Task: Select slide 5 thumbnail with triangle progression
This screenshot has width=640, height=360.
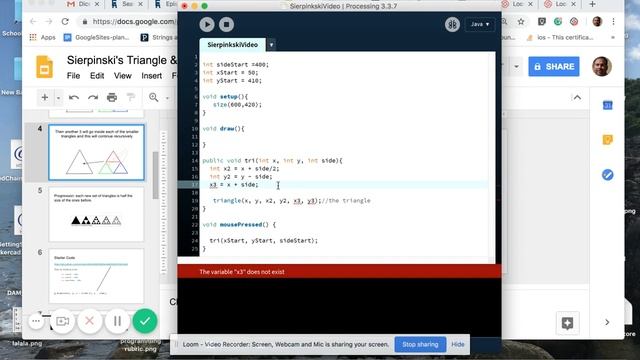Action: pyautogui.click(x=96, y=214)
